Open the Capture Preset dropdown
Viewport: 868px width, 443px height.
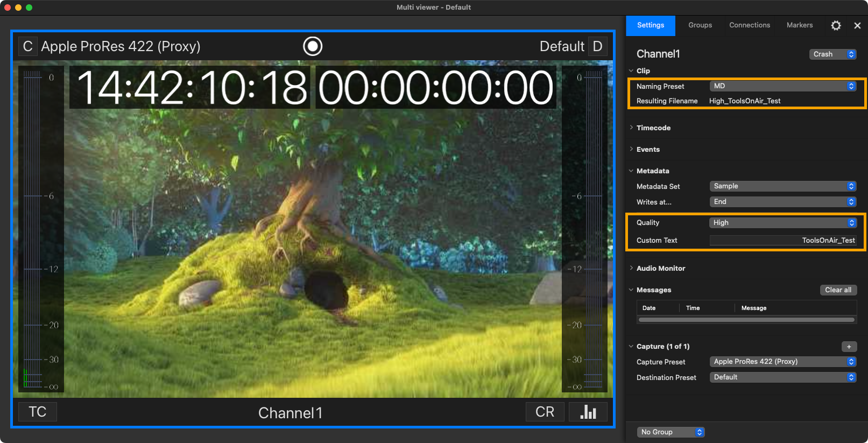(x=783, y=362)
